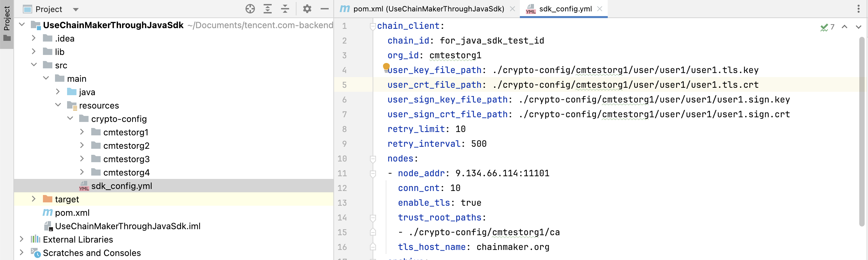
Task: Jump to previous highlighted problem arrow
Action: click(845, 27)
